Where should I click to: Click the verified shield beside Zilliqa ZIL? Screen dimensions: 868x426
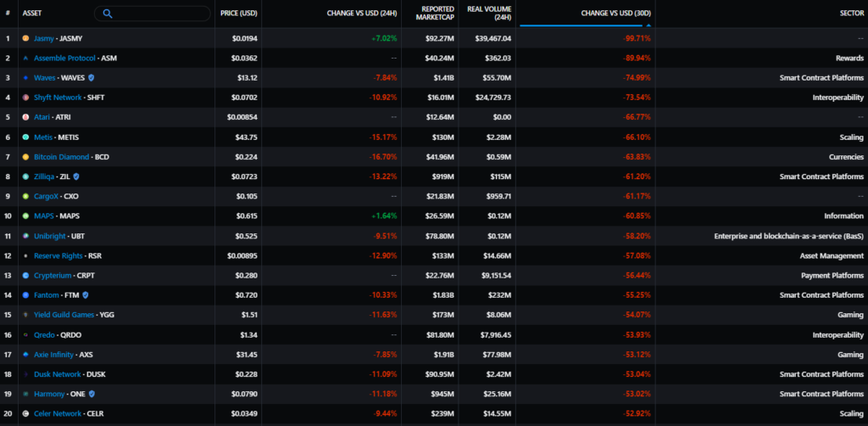[76, 177]
